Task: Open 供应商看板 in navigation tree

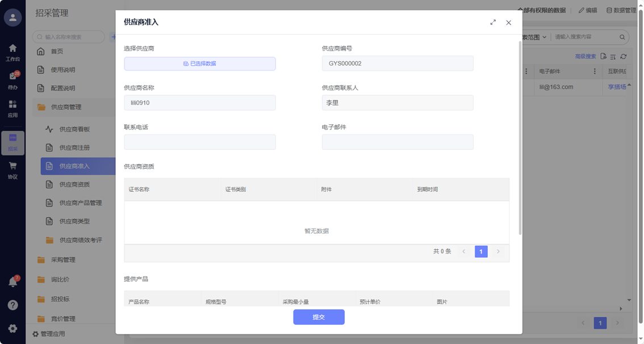Action: pos(74,129)
